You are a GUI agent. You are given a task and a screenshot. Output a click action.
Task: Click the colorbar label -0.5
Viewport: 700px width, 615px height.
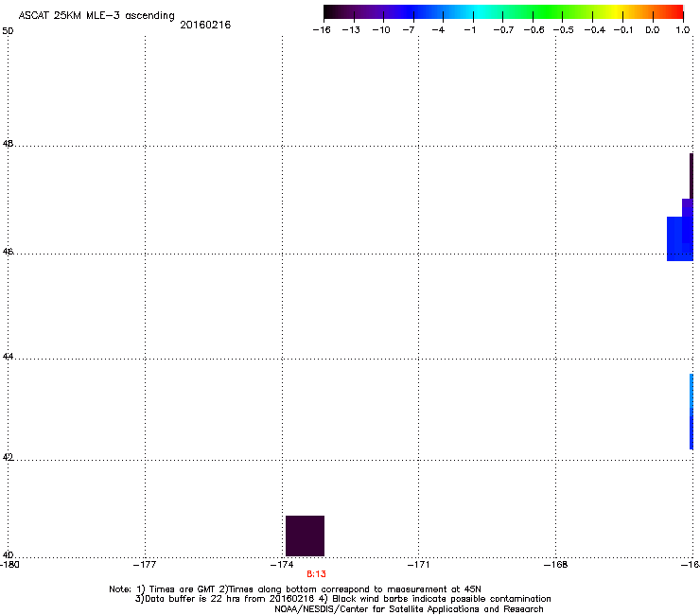tap(564, 30)
